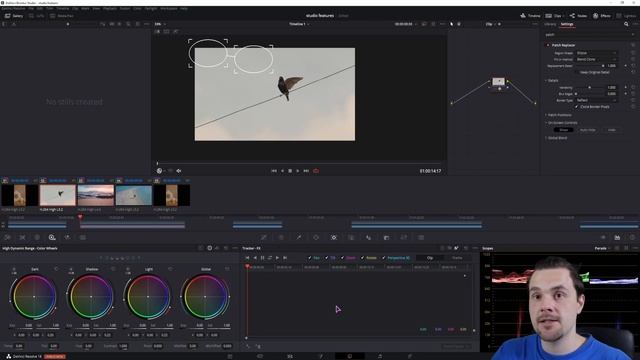Collapse the Details section
This screenshot has height=360, width=640.
pyautogui.click(x=546, y=80)
